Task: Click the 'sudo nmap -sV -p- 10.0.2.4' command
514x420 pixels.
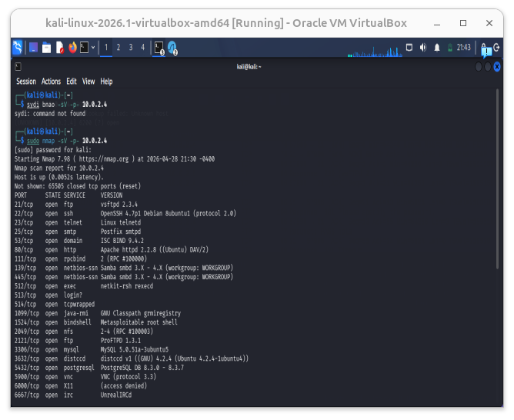Action: [x=67, y=141]
